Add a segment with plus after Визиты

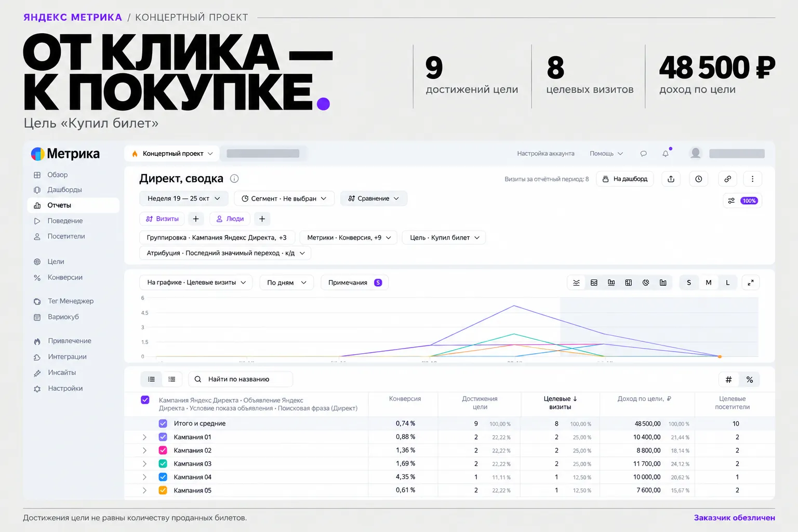tap(196, 219)
